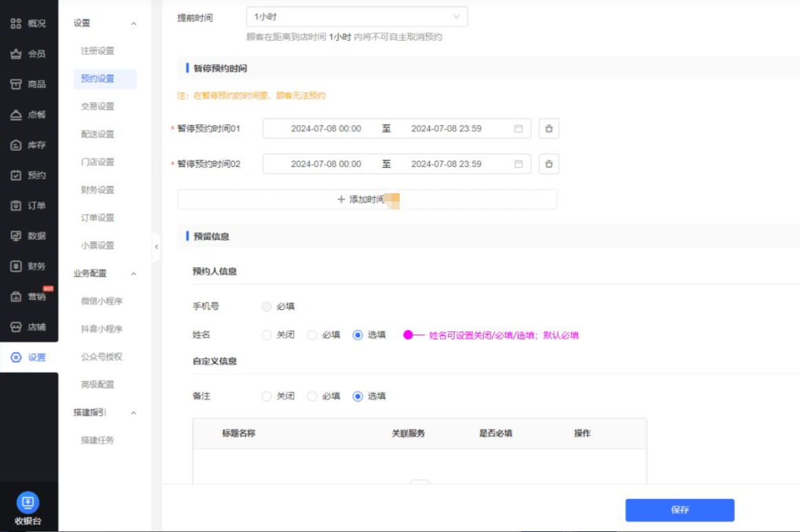Open the 提前时间 1小时 dropdown

tap(356, 16)
